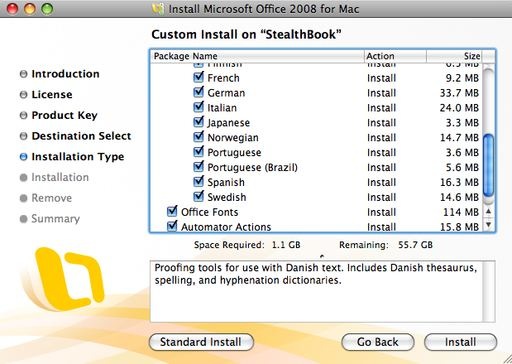Click the Destination Select step bullet
This screenshot has width=512, height=364.
tap(23, 136)
